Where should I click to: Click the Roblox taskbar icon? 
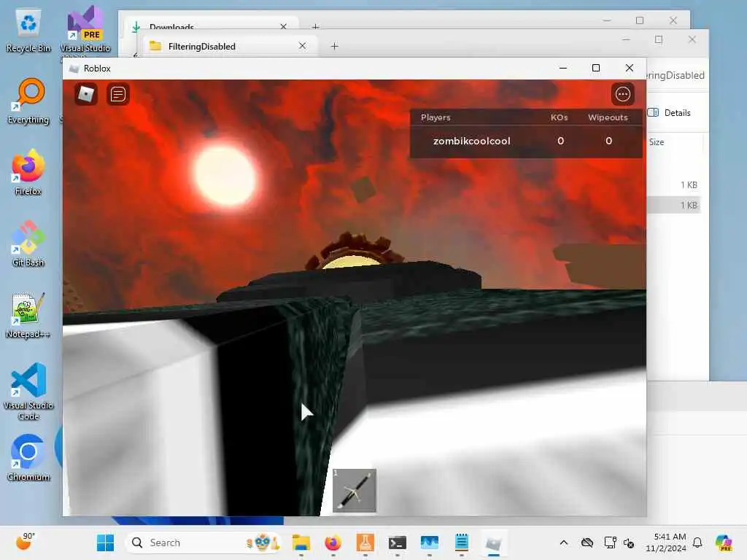(494, 542)
